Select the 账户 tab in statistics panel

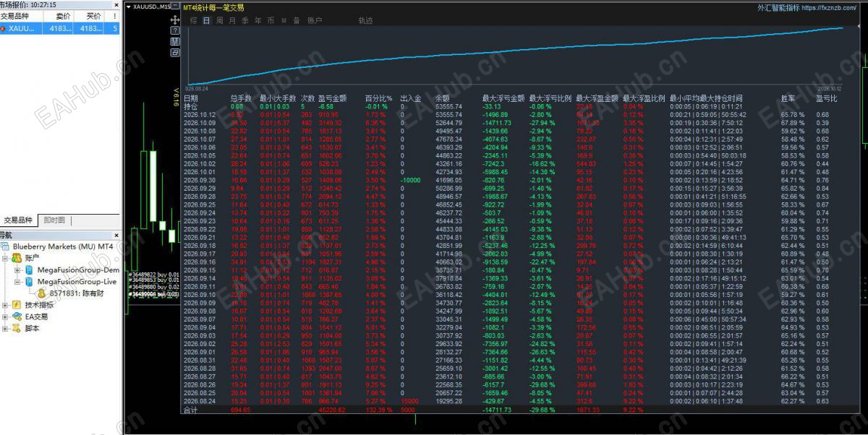tap(315, 21)
